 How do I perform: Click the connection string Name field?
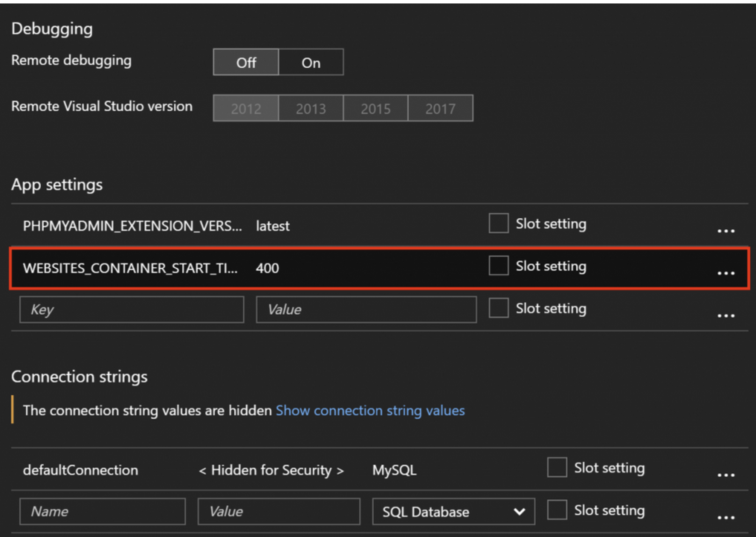click(103, 512)
